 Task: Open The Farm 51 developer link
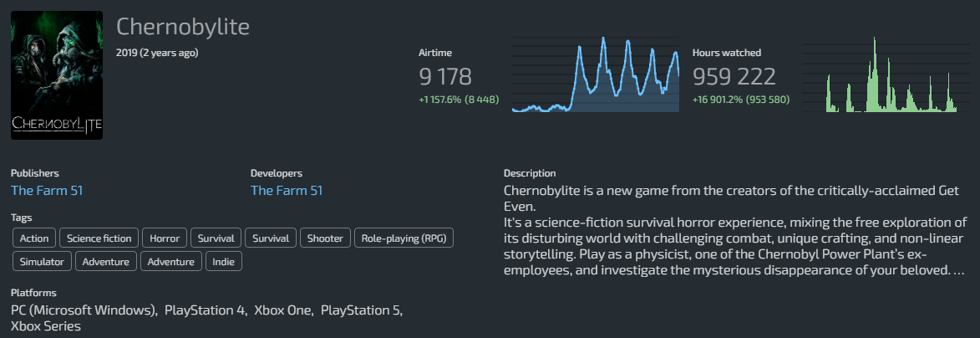point(287,191)
